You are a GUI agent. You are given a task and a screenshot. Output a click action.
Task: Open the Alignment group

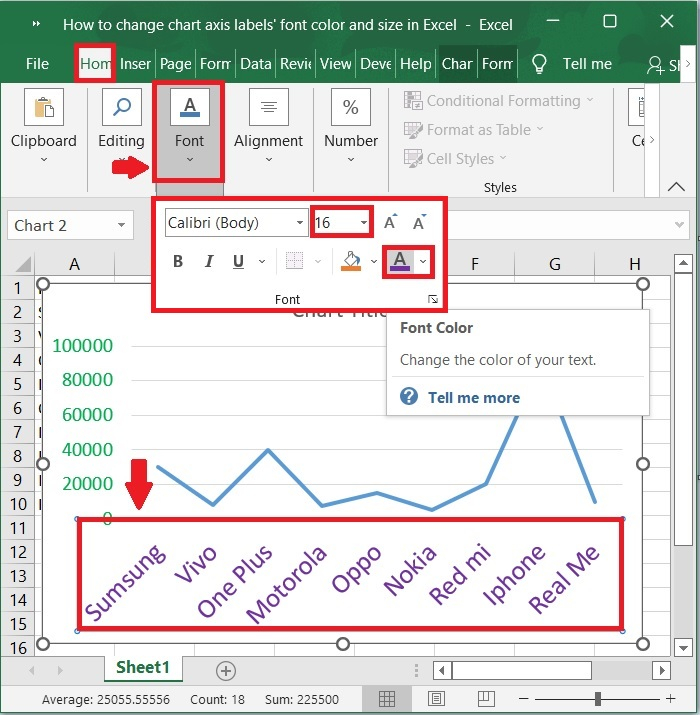[x=268, y=125]
